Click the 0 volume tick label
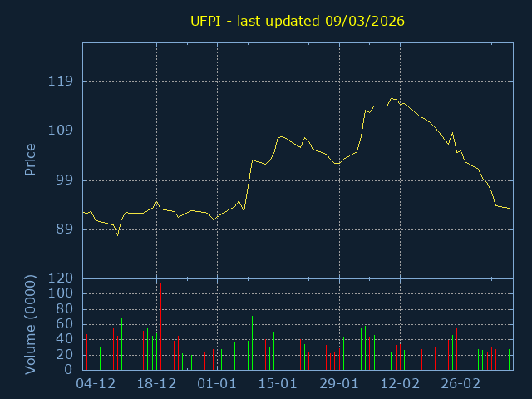This screenshot has height=399, width=532. [71, 370]
